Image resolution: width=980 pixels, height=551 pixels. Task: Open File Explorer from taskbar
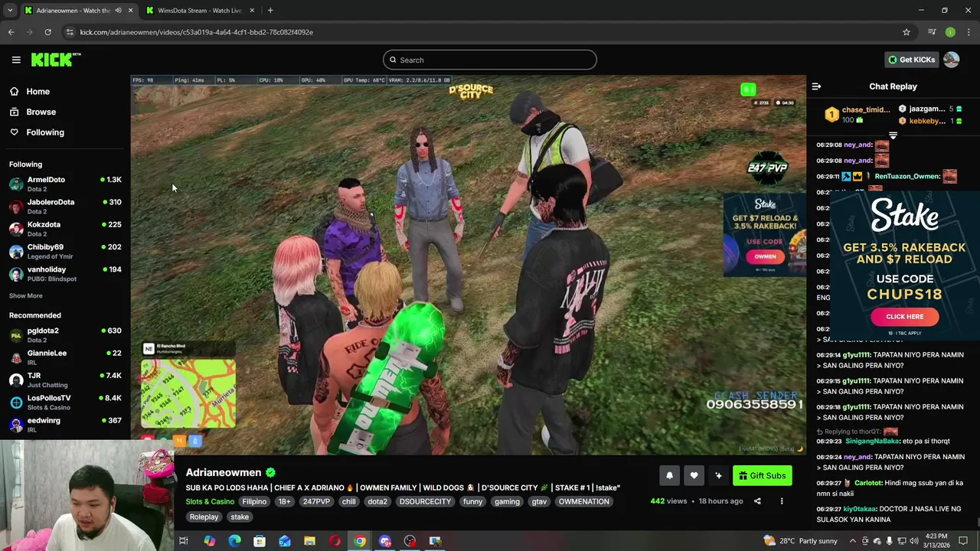309,541
